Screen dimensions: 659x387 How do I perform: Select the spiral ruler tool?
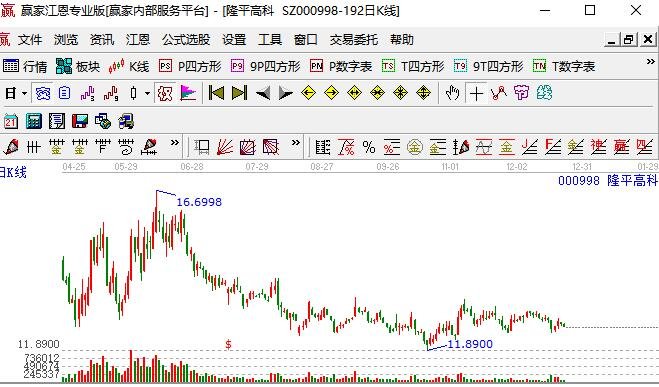coord(126,147)
